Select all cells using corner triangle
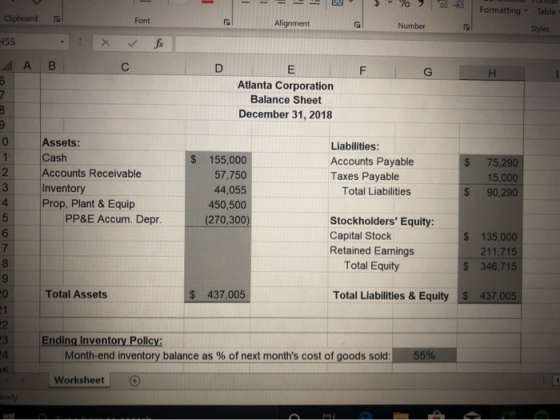560x420 pixels. 8,65
